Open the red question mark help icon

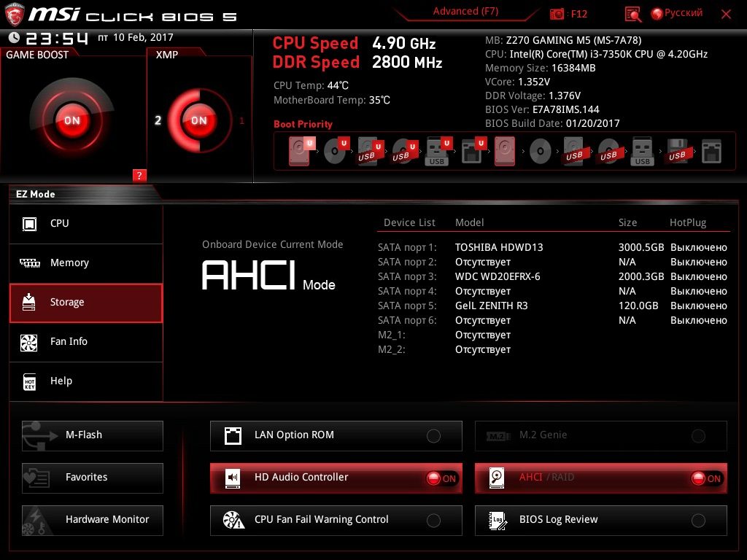(x=139, y=175)
